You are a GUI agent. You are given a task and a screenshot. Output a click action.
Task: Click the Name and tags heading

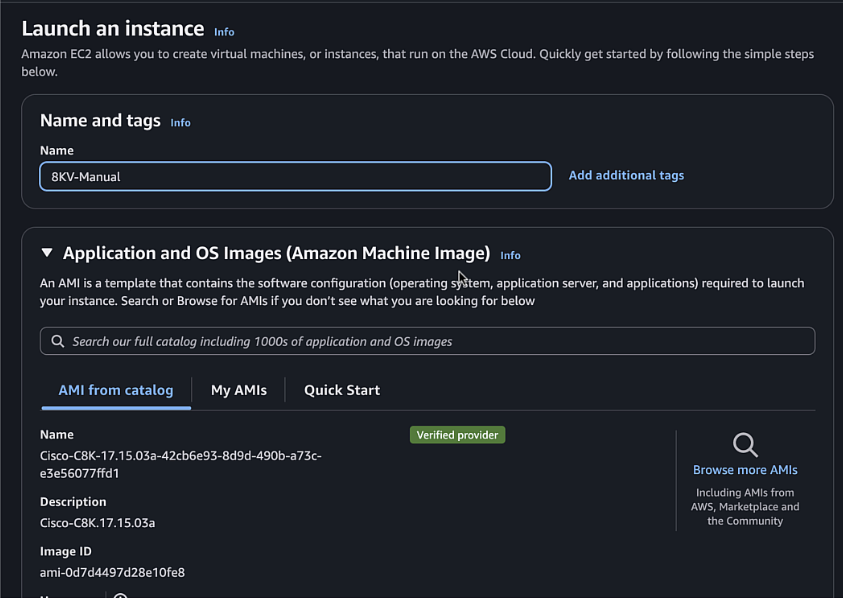[101, 120]
